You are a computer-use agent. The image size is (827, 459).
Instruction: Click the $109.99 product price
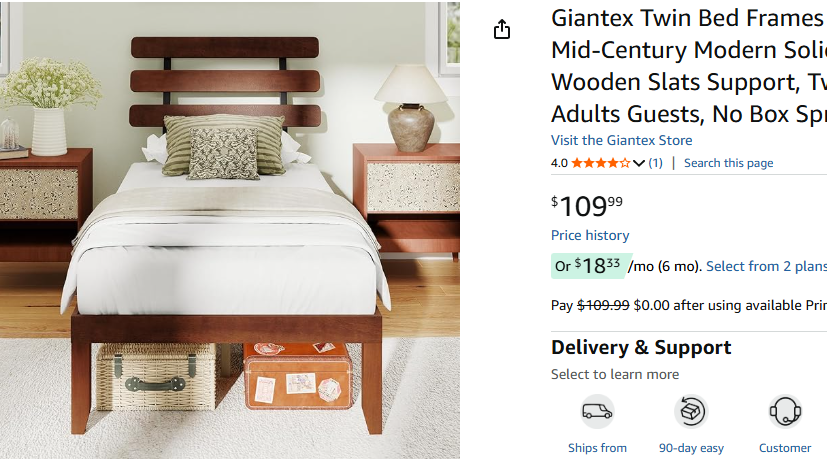pos(587,206)
